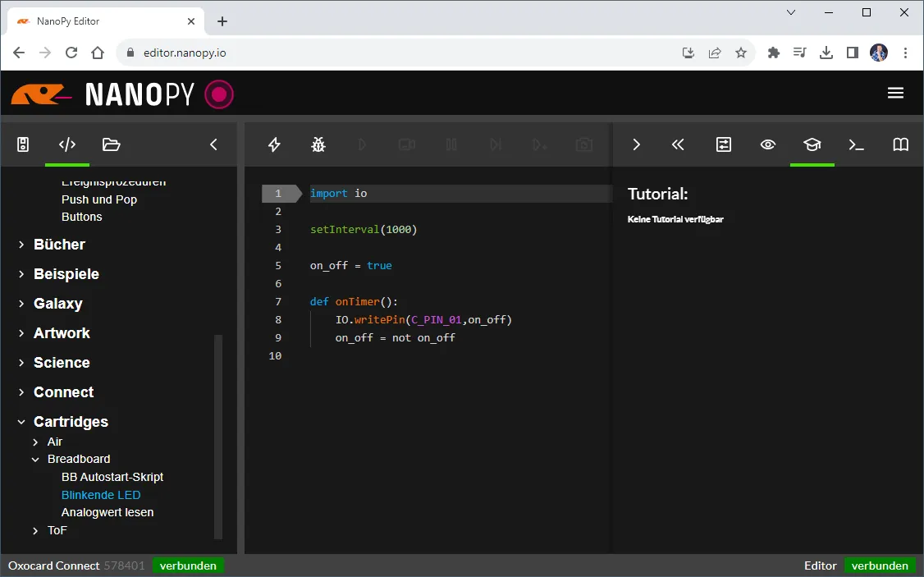Click the double left arrow icon
This screenshot has height=577, width=924.
(x=678, y=144)
